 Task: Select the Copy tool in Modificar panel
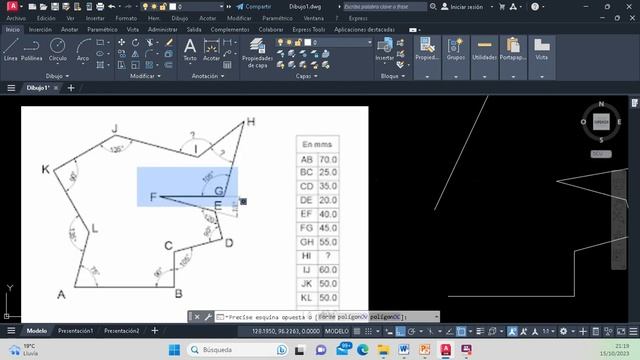122,53
